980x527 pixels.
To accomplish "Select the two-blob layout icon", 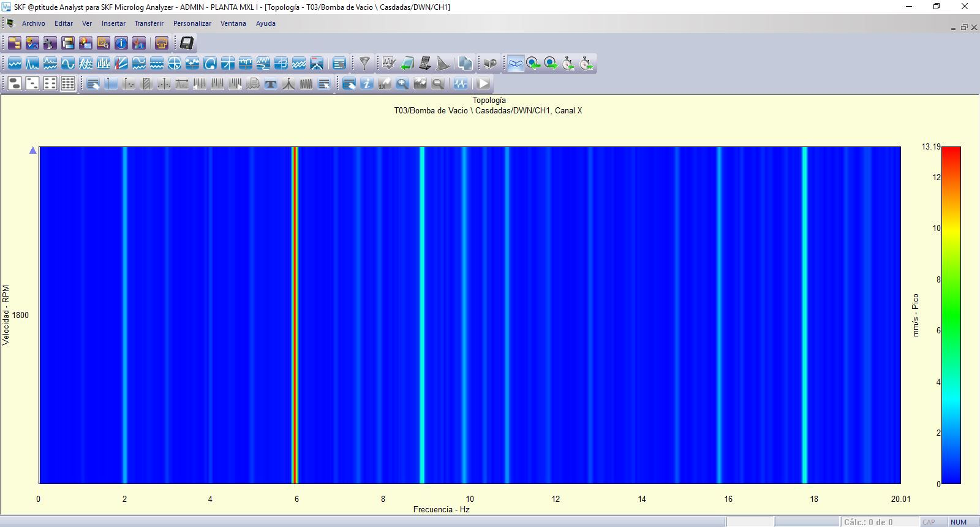I will 15,83.
